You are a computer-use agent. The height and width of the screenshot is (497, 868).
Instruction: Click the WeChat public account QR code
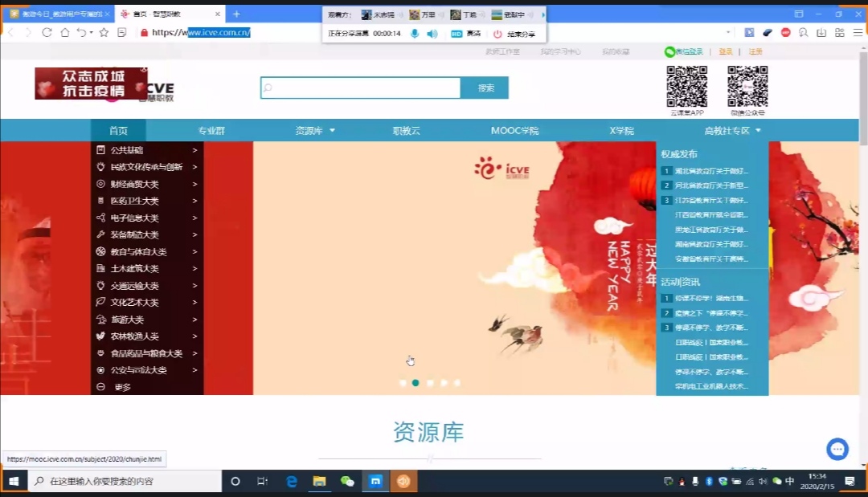point(747,86)
